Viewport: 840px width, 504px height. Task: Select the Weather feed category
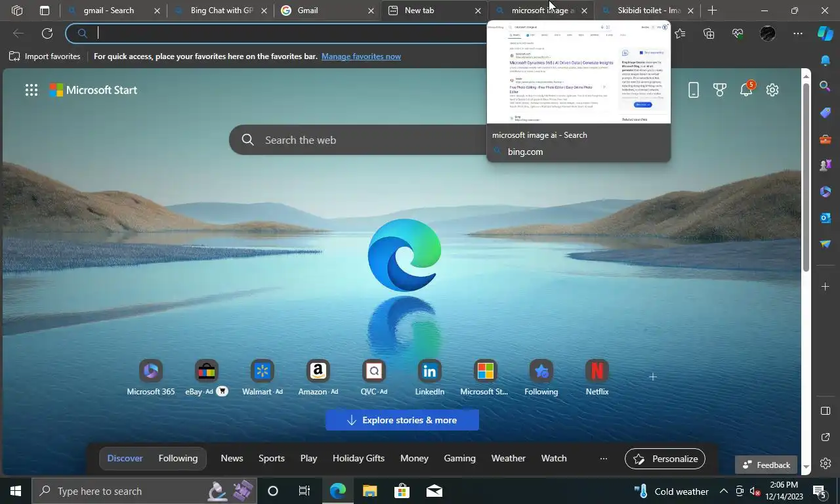[x=509, y=458]
